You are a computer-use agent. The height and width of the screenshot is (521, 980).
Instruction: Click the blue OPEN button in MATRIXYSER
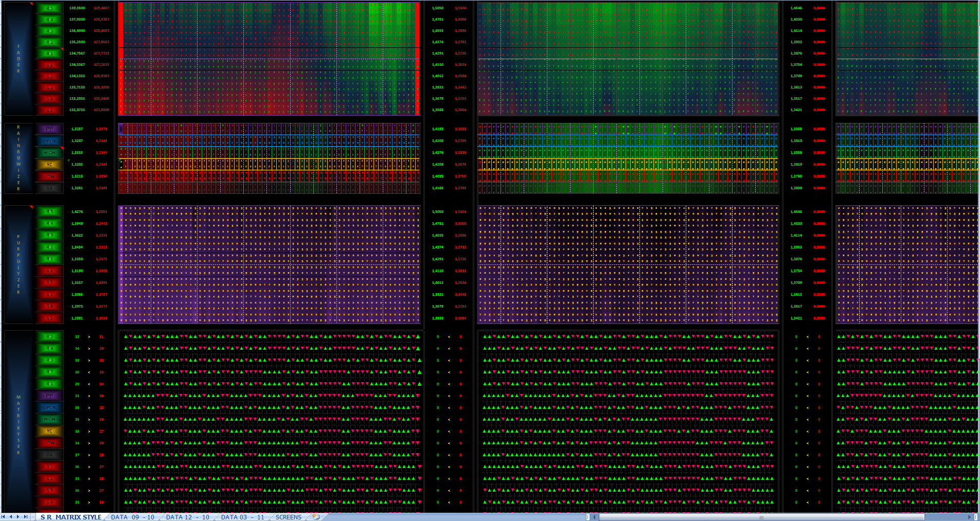pos(49,408)
